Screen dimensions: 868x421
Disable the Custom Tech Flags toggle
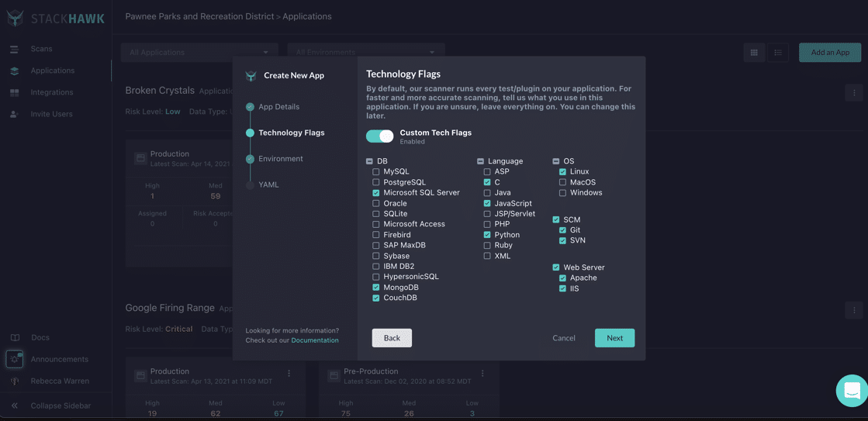(380, 136)
